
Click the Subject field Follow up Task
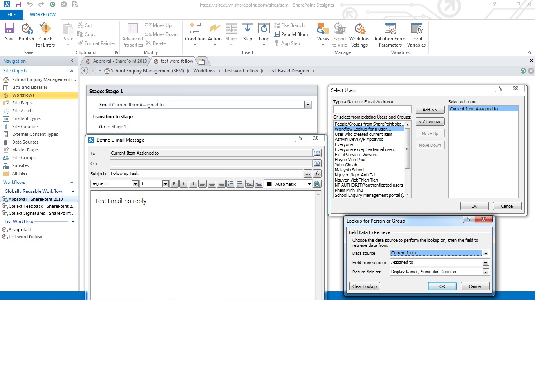(206, 173)
